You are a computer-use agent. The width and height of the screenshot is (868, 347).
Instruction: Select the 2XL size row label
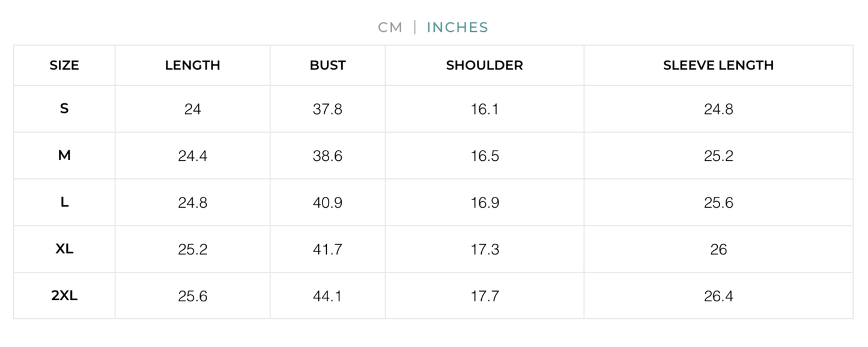(x=64, y=296)
